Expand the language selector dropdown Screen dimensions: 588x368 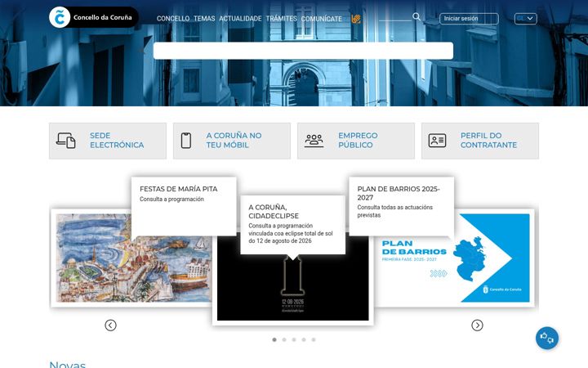click(x=525, y=18)
